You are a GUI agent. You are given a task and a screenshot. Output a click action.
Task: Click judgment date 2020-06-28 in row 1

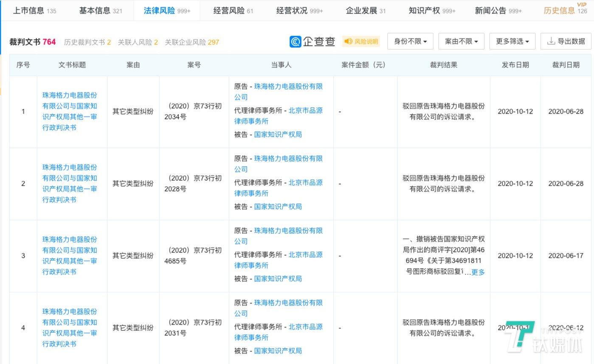pos(566,112)
